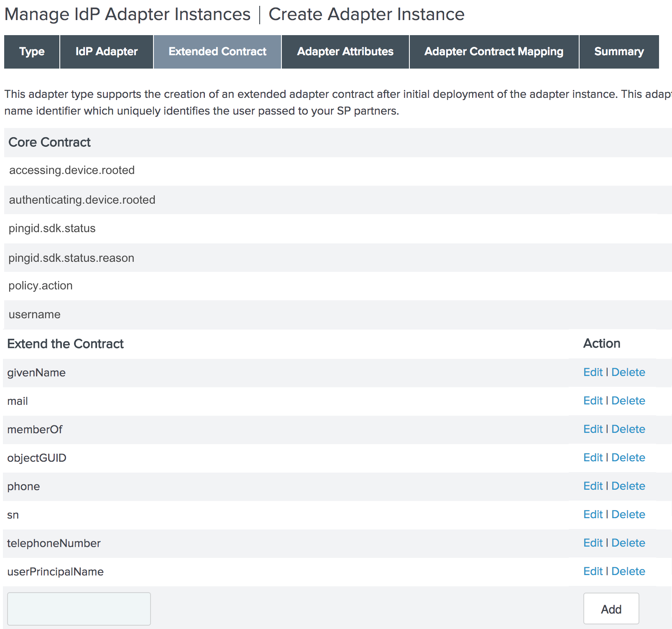Edit the phone attribute
The width and height of the screenshot is (672, 629).
click(593, 486)
